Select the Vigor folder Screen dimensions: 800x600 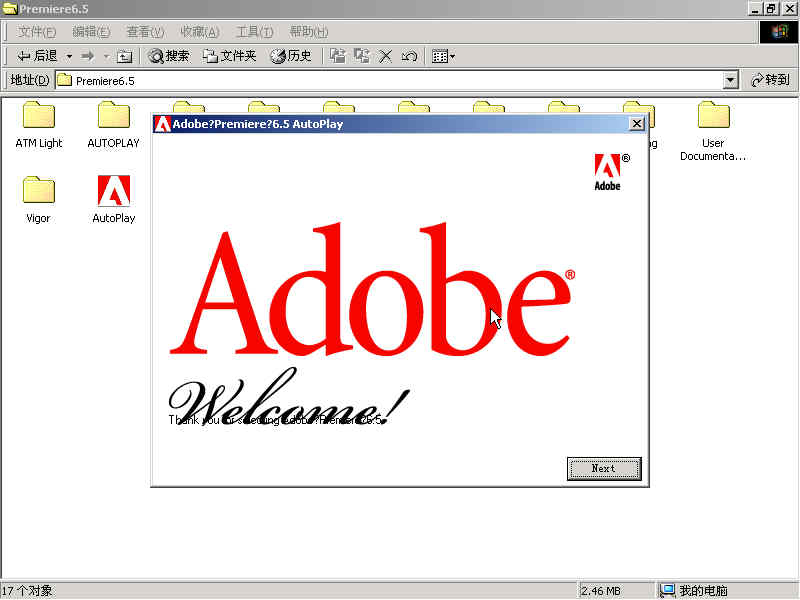[38, 200]
